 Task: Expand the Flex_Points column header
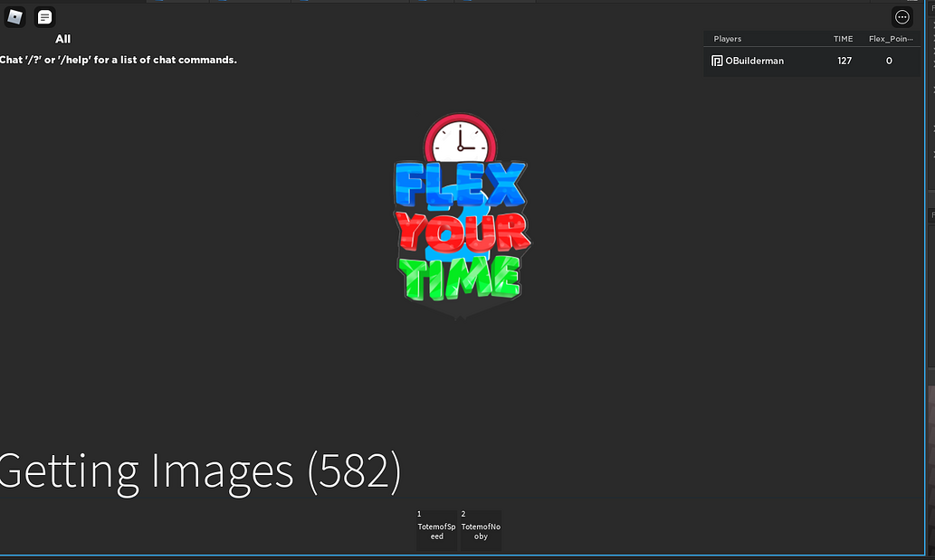[x=891, y=39]
